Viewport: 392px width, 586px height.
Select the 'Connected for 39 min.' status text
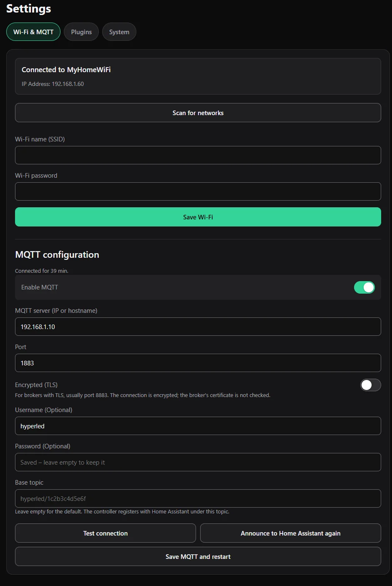pos(42,271)
